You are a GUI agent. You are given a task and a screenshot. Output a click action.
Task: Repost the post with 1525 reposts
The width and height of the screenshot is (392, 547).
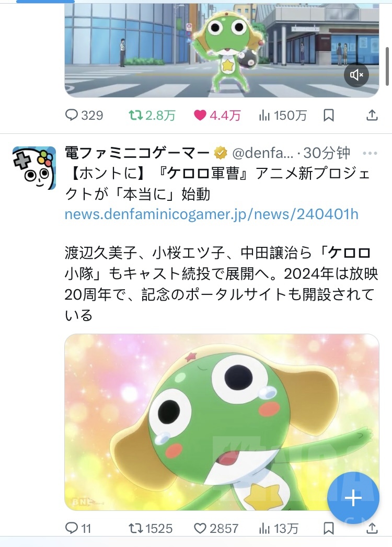151,528
